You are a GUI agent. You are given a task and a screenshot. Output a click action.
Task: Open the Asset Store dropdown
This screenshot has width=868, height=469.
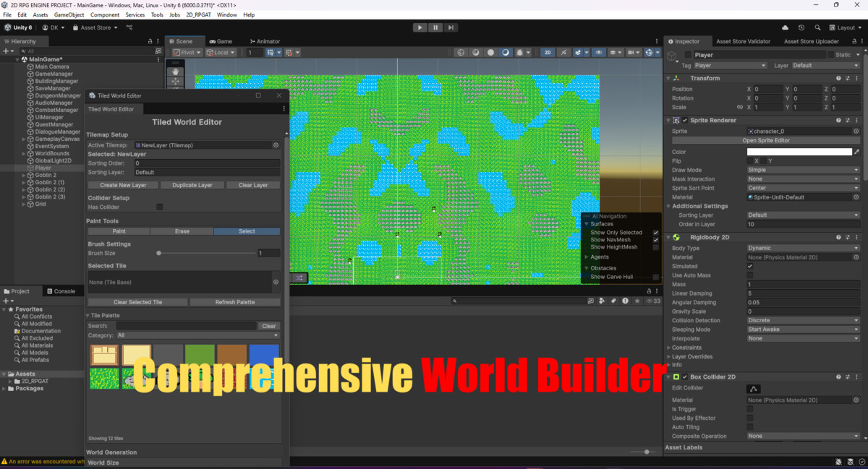pyautogui.click(x=95, y=27)
